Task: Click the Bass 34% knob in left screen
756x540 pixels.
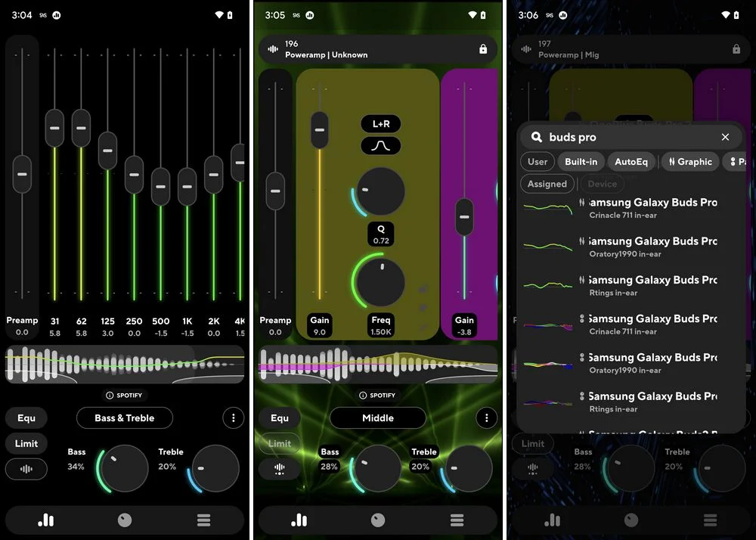Action: tap(125, 468)
